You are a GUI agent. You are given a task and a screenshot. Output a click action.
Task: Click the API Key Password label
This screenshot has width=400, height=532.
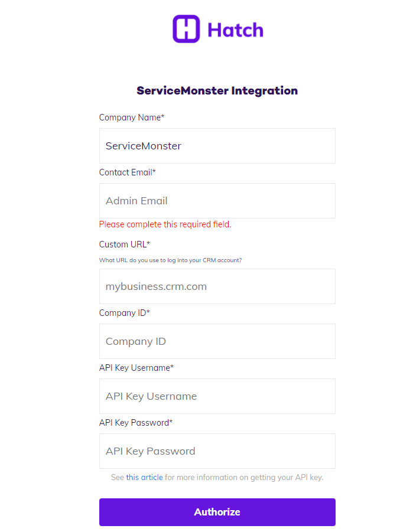pos(135,423)
